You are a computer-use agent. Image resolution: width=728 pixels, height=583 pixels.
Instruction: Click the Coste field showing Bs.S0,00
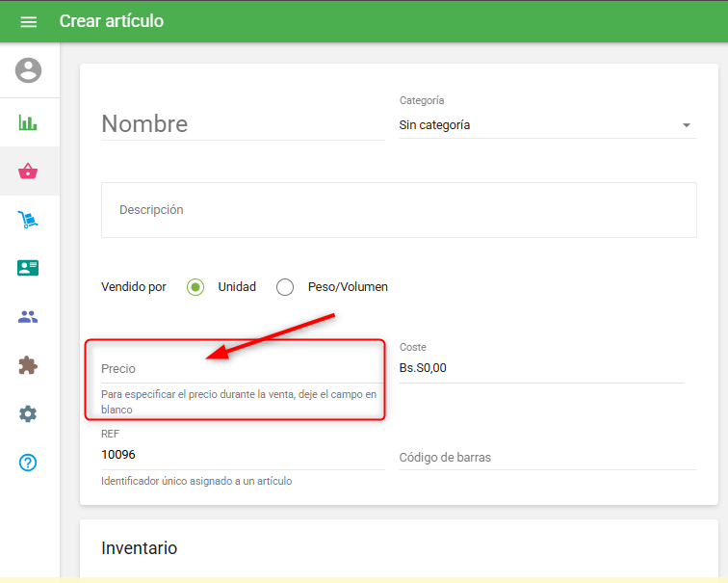[x=539, y=367]
